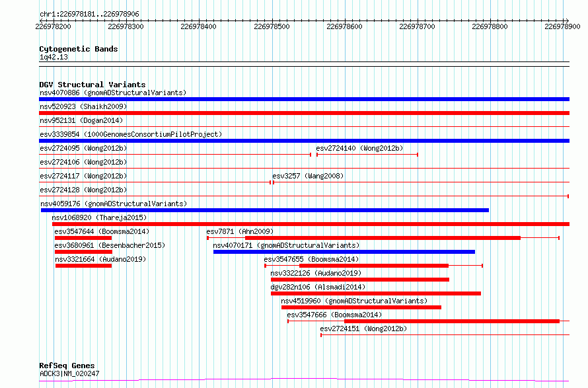Click ruler position 226978400
This screenshot has height=388, width=588.
click(x=198, y=26)
